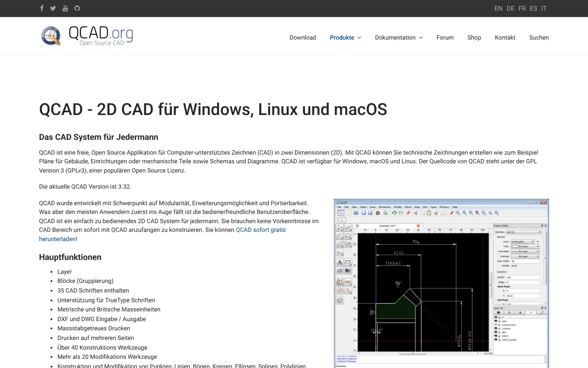Click the QCAD sofort gratis herunterladen link
The width and height of the screenshot is (588, 368).
pyautogui.click(x=261, y=230)
